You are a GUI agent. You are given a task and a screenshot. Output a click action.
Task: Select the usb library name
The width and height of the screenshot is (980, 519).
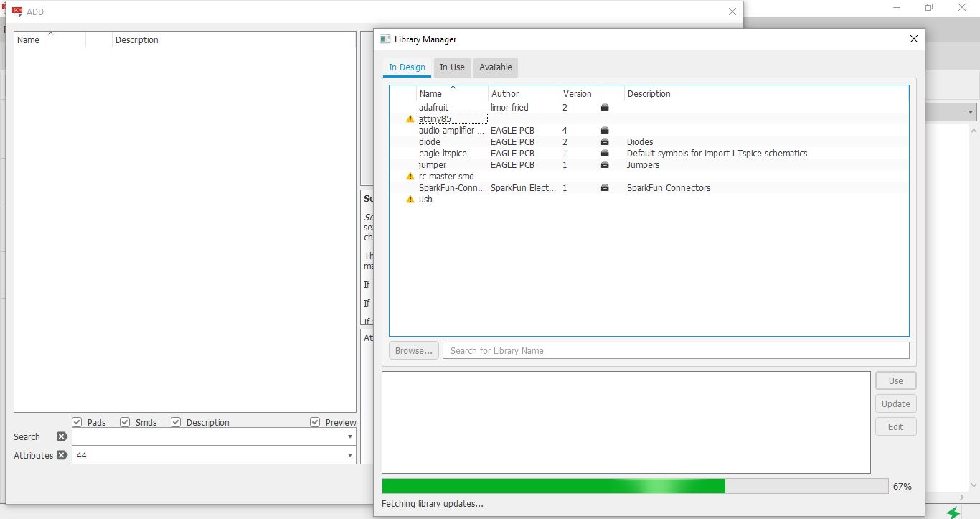click(x=425, y=200)
